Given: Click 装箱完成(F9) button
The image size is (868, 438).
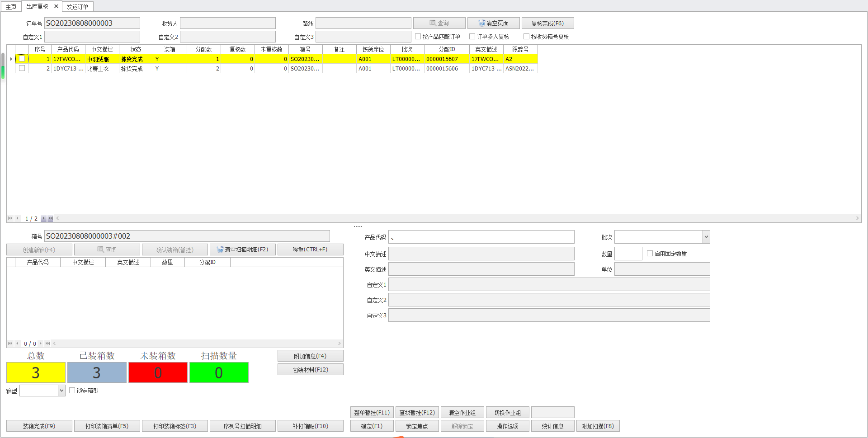Looking at the screenshot, I should [39, 426].
